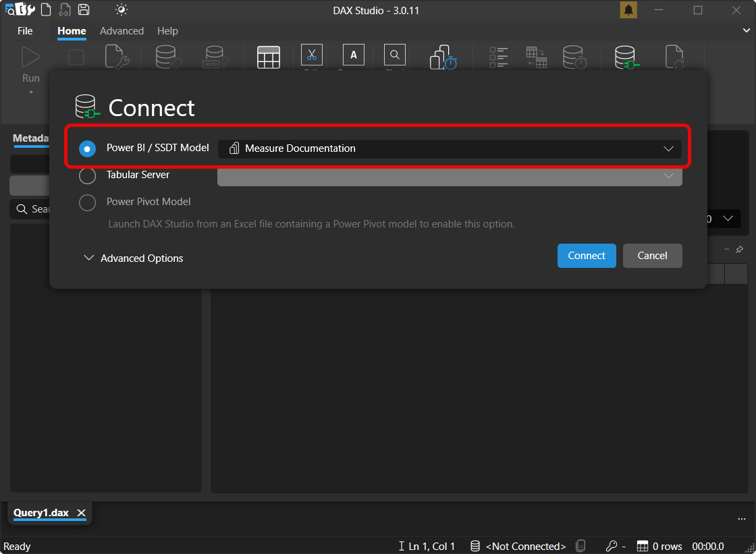Click the 00:00.0 elapsed time text
This screenshot has width=756, height=554.
click(708, 547)
